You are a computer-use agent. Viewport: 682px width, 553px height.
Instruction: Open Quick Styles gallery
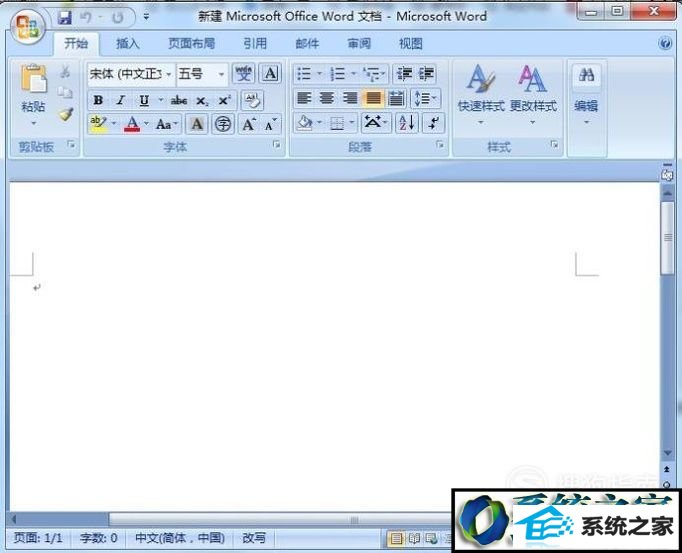click(481, 95)
